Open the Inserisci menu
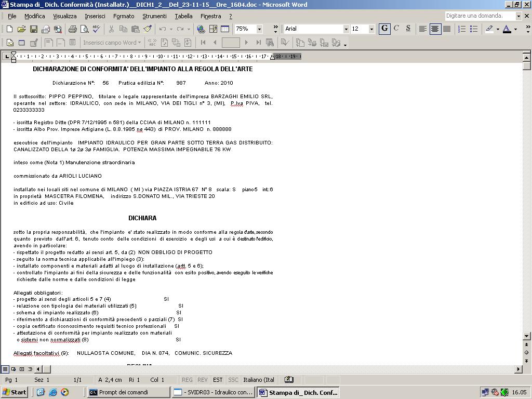 [x=95, y=16]
